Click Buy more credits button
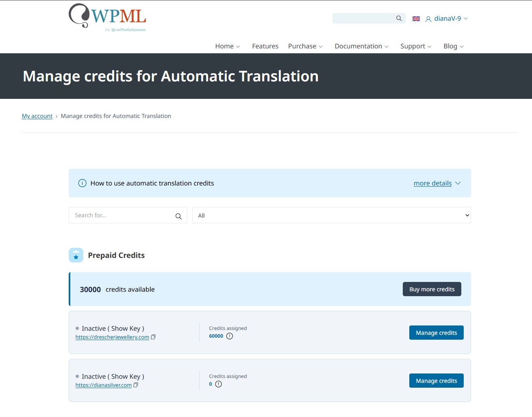 432,289
